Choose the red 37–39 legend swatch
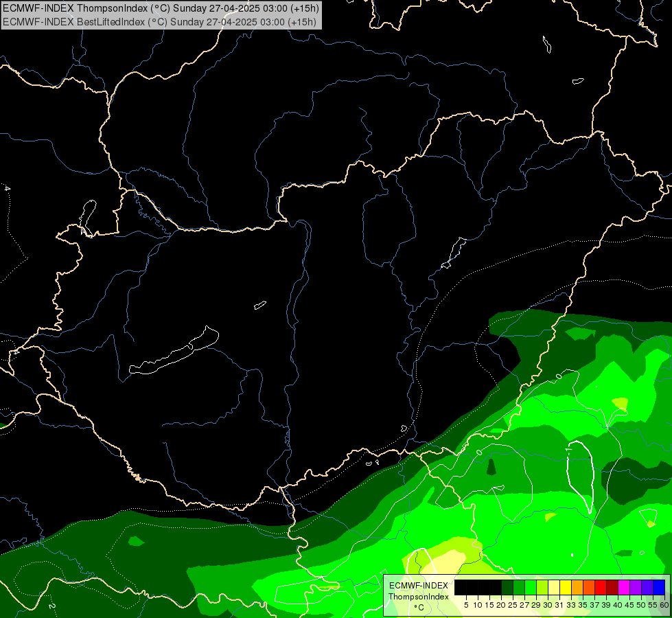This screenshot has height=618, width=672. pyautogui.click(x=601, y=587)
